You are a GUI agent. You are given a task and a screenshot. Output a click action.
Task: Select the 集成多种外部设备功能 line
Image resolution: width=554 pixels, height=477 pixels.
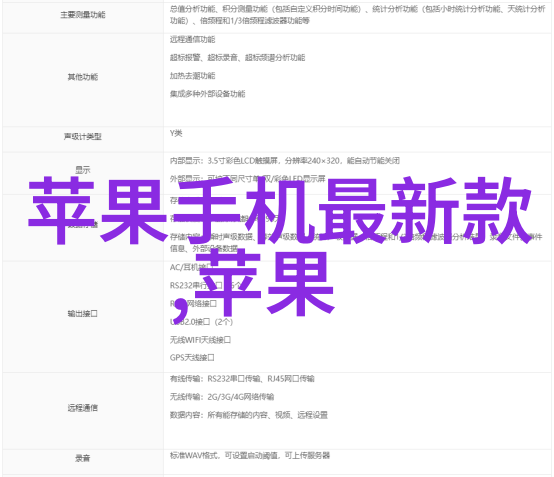click(207, 94)
